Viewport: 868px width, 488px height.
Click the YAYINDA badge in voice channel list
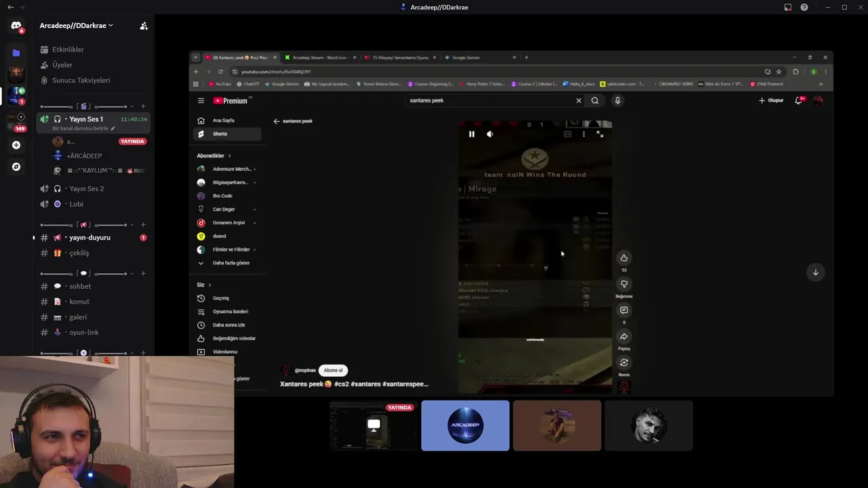132,142
